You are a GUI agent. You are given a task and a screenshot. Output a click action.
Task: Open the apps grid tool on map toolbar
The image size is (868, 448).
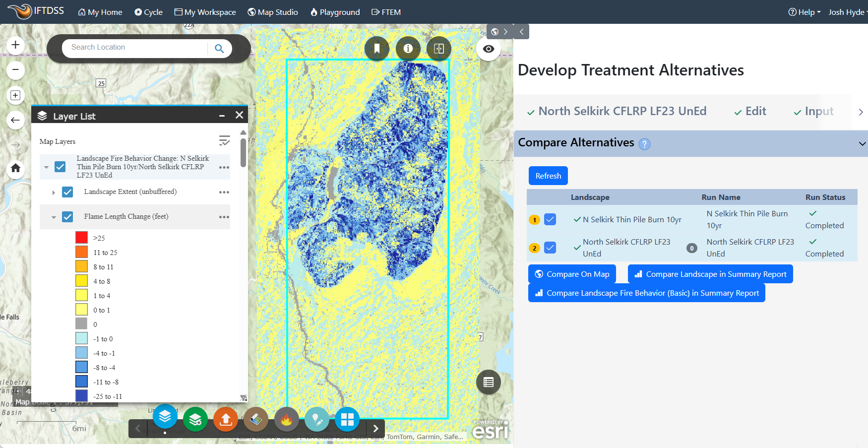click(347, 419)
